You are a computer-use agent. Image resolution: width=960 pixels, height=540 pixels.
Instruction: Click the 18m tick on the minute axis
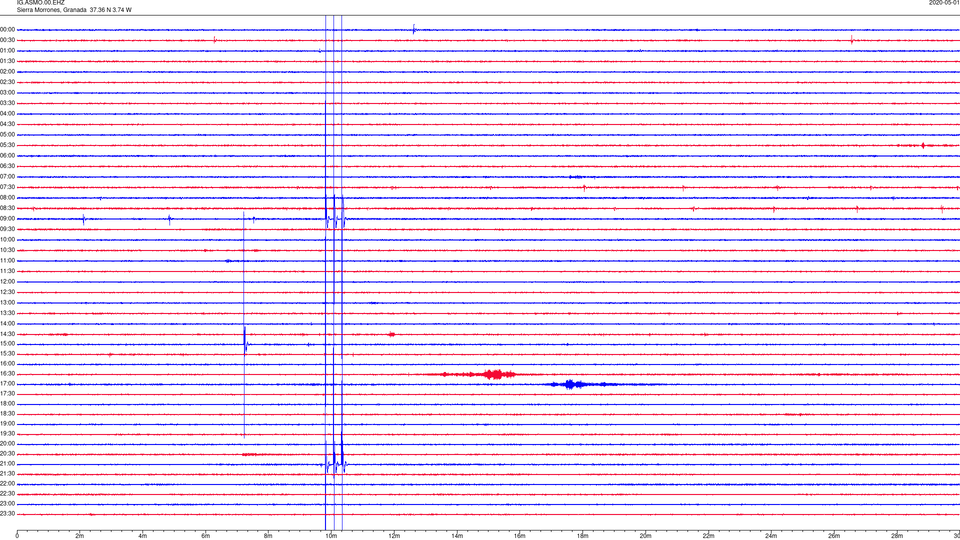582,536
